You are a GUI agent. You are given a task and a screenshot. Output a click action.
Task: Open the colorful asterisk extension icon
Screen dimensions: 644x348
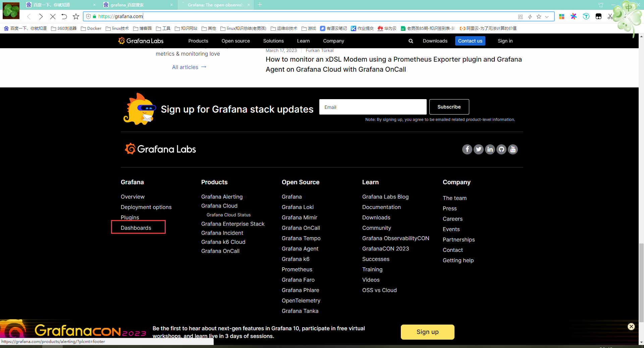pos(574,16)
